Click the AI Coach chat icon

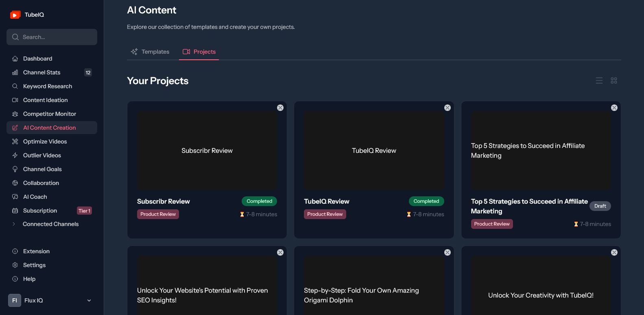click(x=15, y=197)
